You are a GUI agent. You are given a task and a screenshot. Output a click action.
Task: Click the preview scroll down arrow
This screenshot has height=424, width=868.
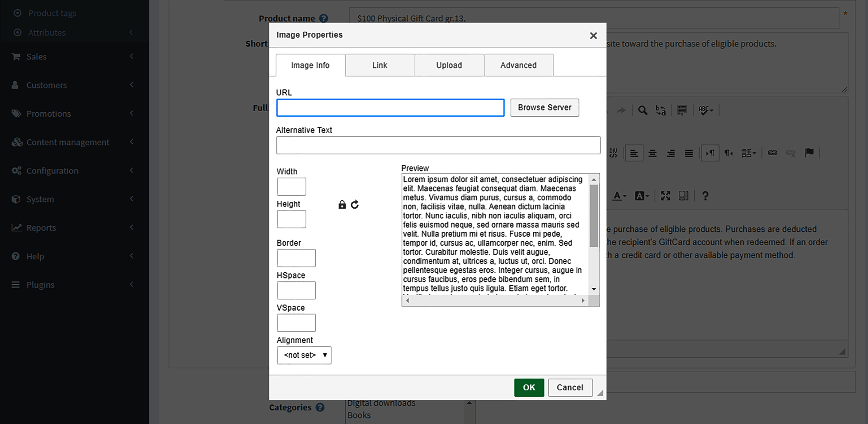pyautogui.click(x=594, y=289)
